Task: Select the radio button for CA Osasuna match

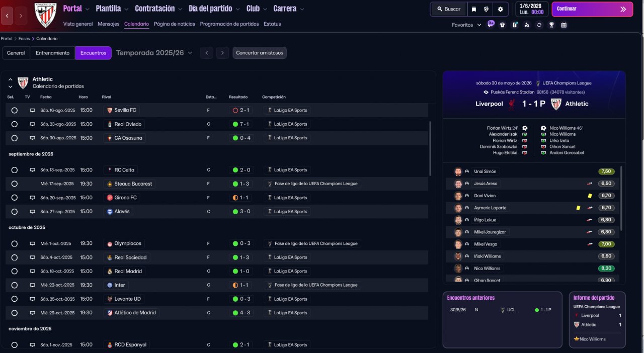Action: coord(14,138)
